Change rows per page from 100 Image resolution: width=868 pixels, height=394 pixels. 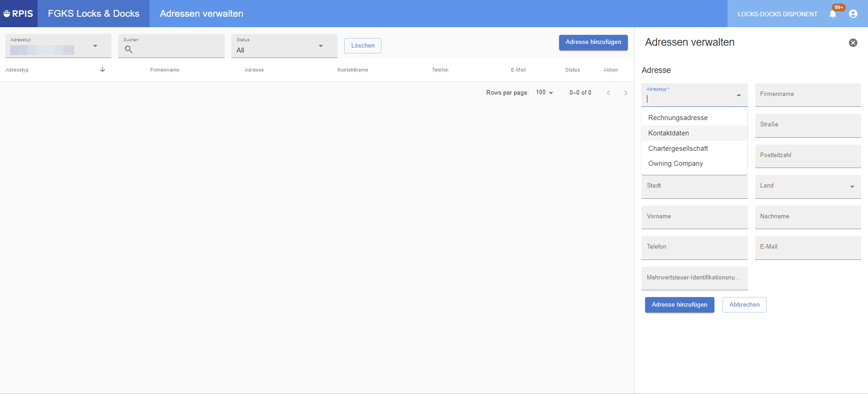(545, 92)
